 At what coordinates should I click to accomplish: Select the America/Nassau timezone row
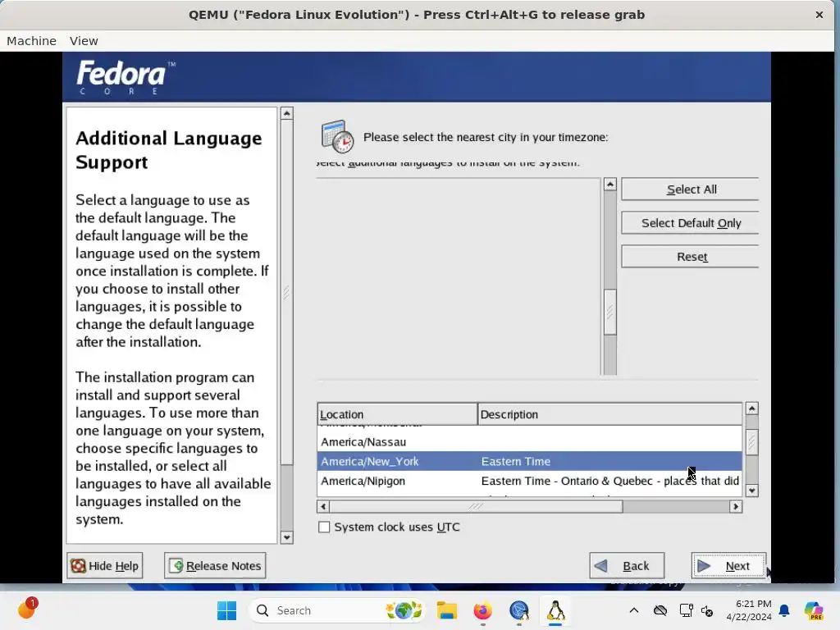tap(529, 442)
